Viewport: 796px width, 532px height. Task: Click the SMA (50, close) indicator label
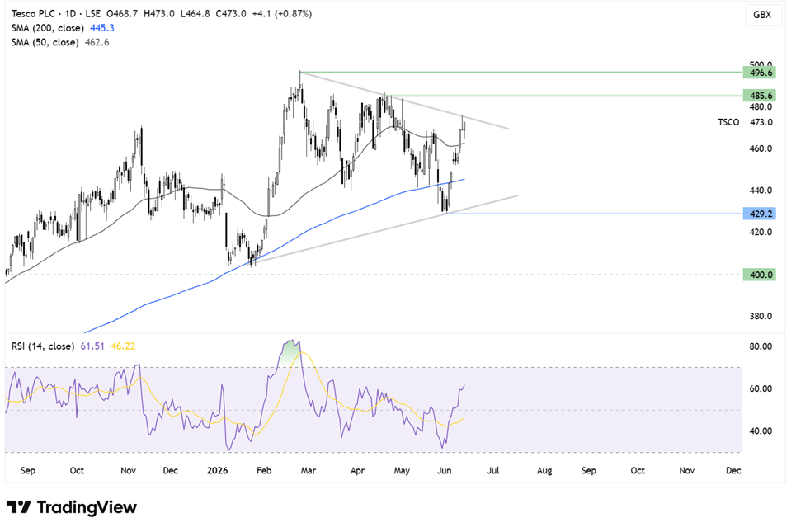(45, 42)
